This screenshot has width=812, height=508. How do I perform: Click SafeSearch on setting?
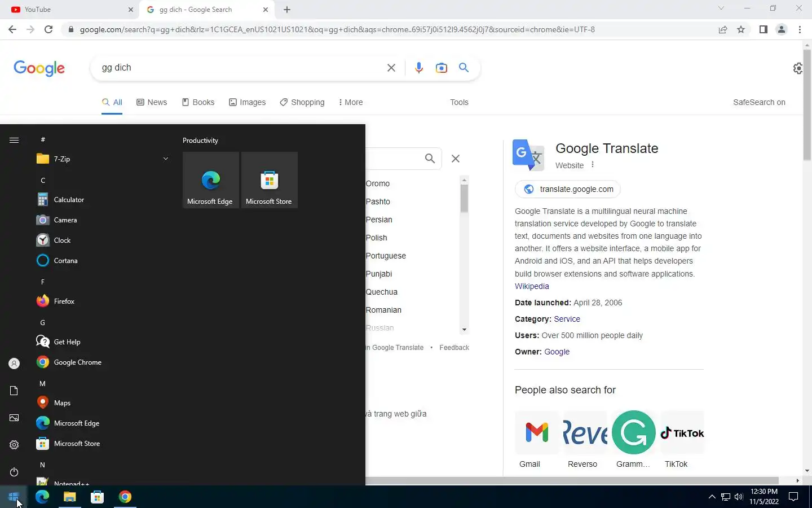(x=759, y=102)
